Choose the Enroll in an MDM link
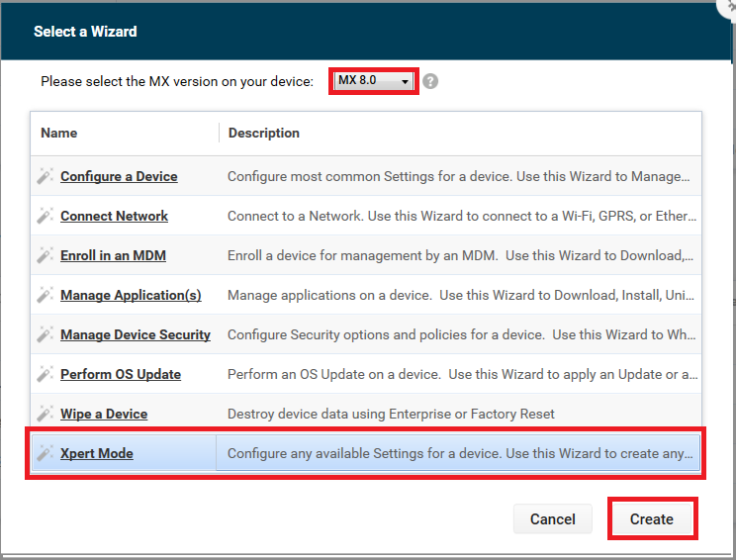Image resolution: width=736 pixels, height=560 pixels. [x=113, y=255]
